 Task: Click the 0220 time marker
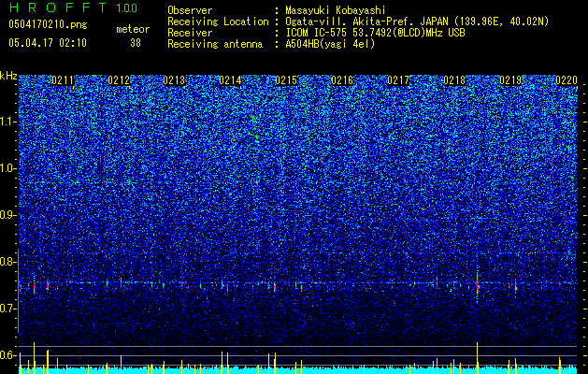coord(566,80)
